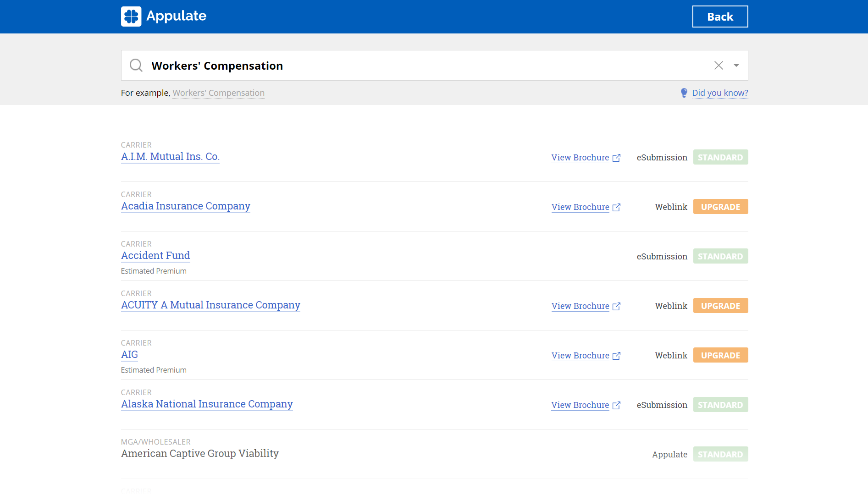View Brochure for ACUITY A Mutual Insurance
This screenshot has width=868, height=495.
[x=580, y=306]
